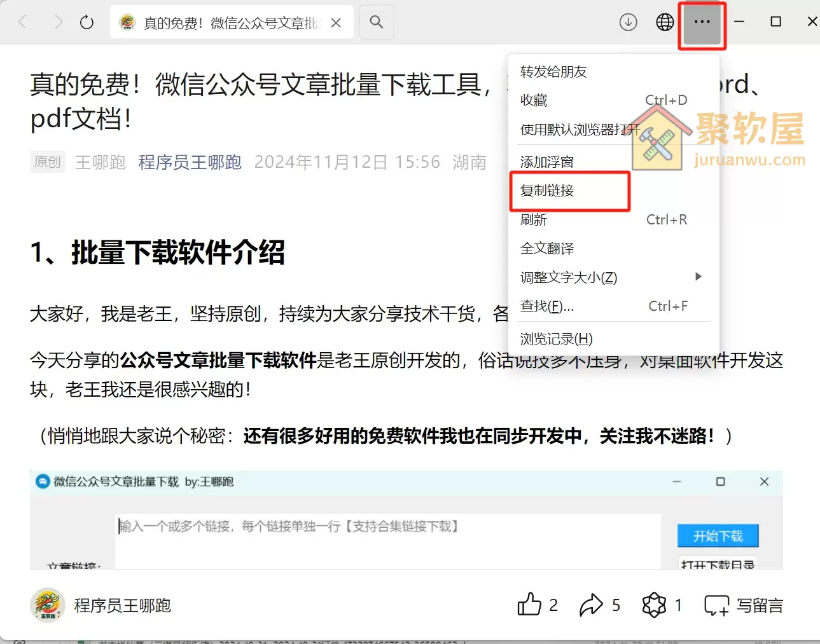Screen dimensions: 820x644
Task: Click the globe translation icon
Action: [x=664, y=21]
